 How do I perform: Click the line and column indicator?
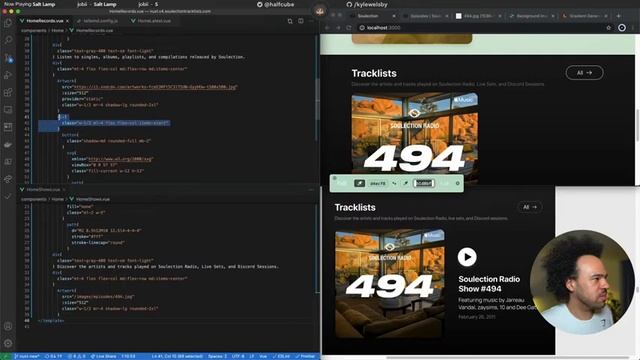point(177,356)
